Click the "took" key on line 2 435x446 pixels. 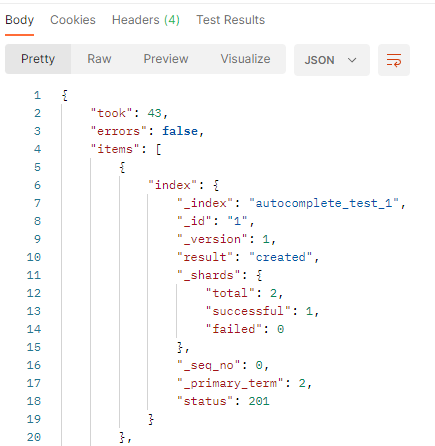112,113
